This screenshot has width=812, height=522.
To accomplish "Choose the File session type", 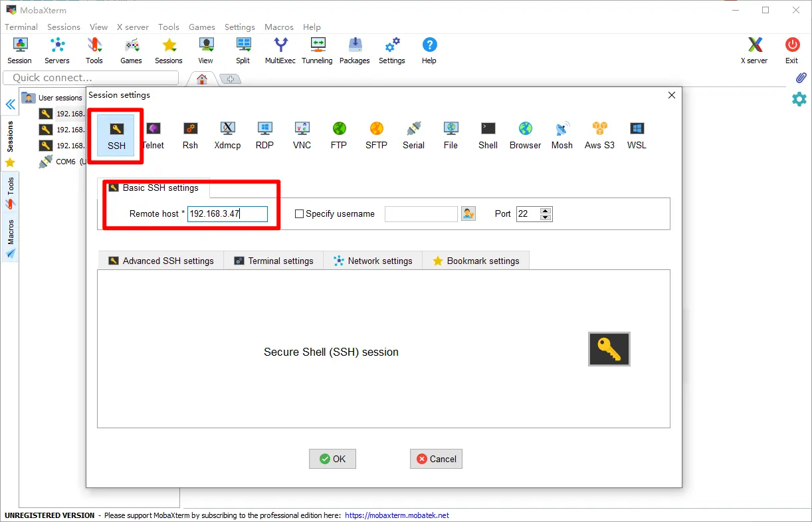I will [451, 136].
